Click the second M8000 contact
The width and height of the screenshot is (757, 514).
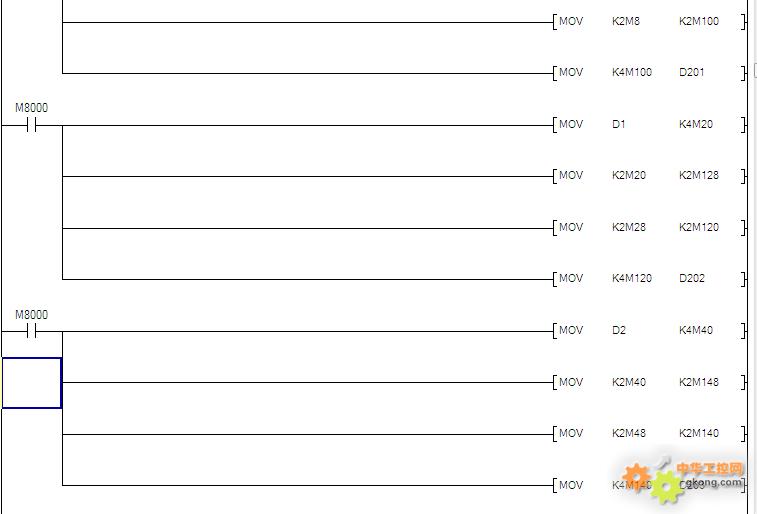(31, 331)
